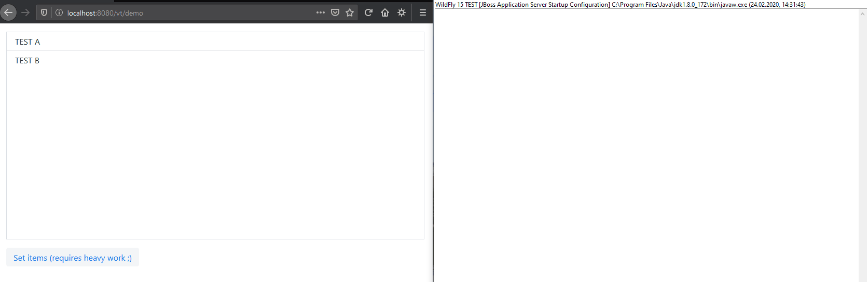Image resolution: width=868 pixels, height=282 pixels.
Task: Click WildFly 15 TEST console title text
Action: click(x=620, y=5)
